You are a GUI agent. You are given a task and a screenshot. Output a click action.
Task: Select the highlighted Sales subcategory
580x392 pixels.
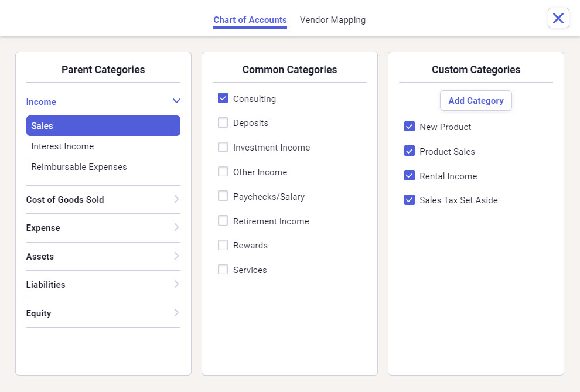103,126
